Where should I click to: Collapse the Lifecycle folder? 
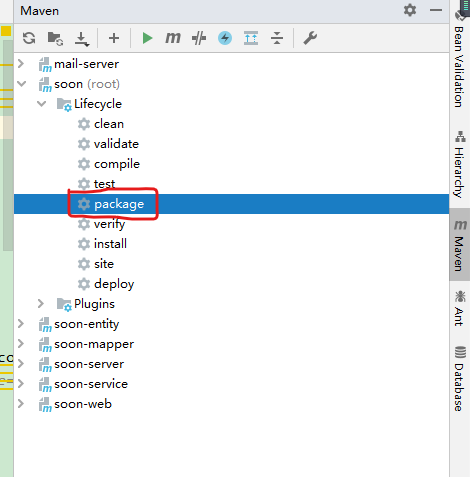point(41,104)
